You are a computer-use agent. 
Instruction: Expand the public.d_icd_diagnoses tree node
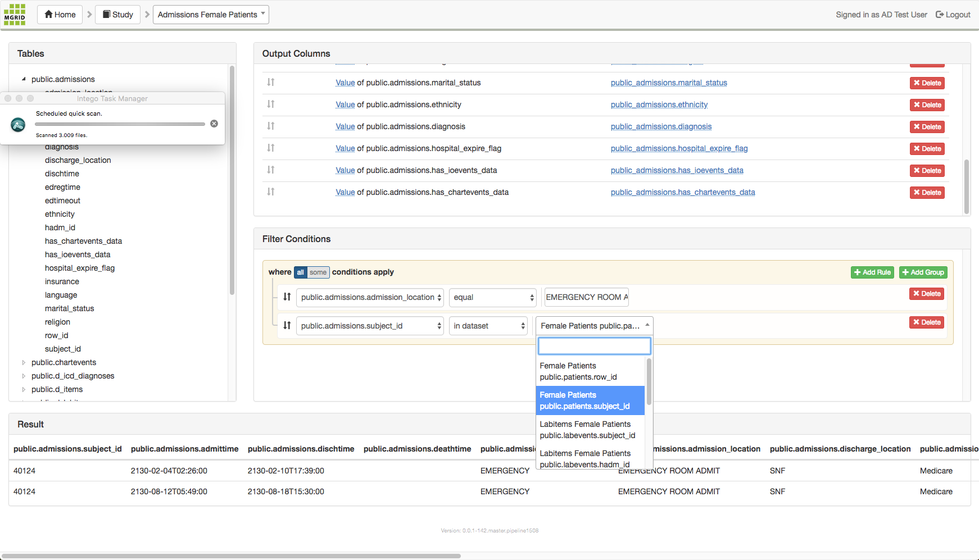[x=24, y=376]
